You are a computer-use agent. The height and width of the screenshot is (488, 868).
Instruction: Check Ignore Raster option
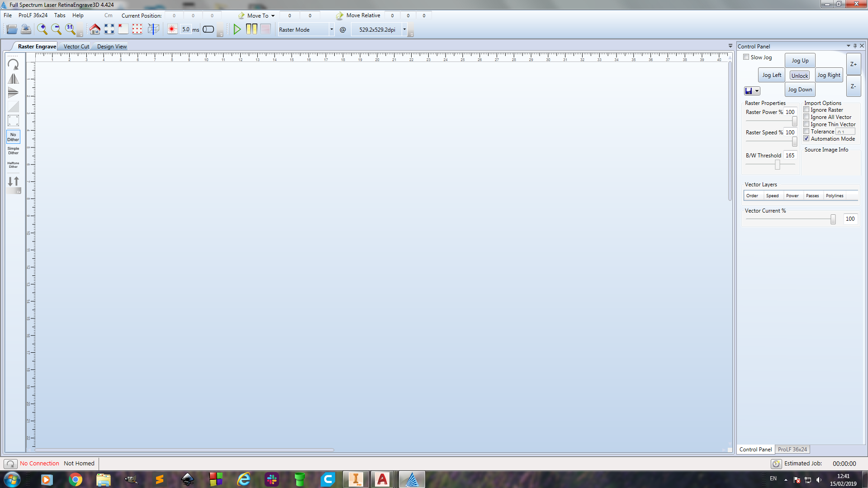806,109
